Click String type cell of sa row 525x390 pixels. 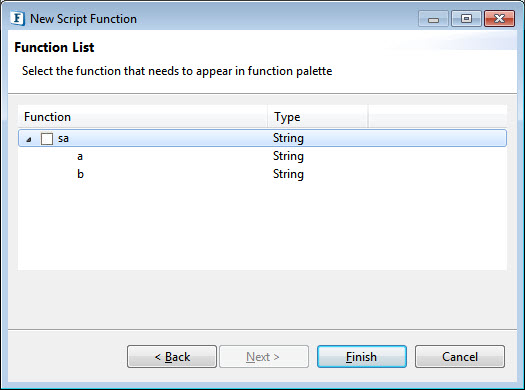point(288,138)
